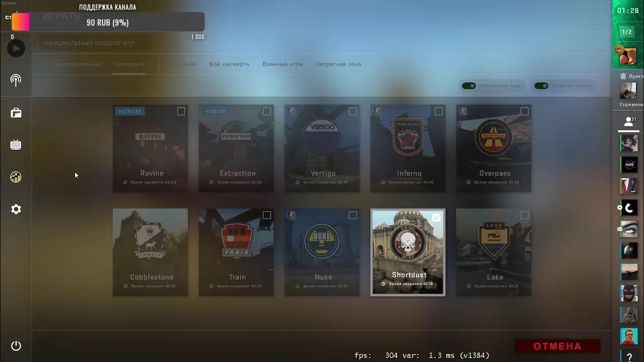The height and width of the screenshot is (362, 644).
Task: Open the settings gear icon
Action: (x=16, y=209)
